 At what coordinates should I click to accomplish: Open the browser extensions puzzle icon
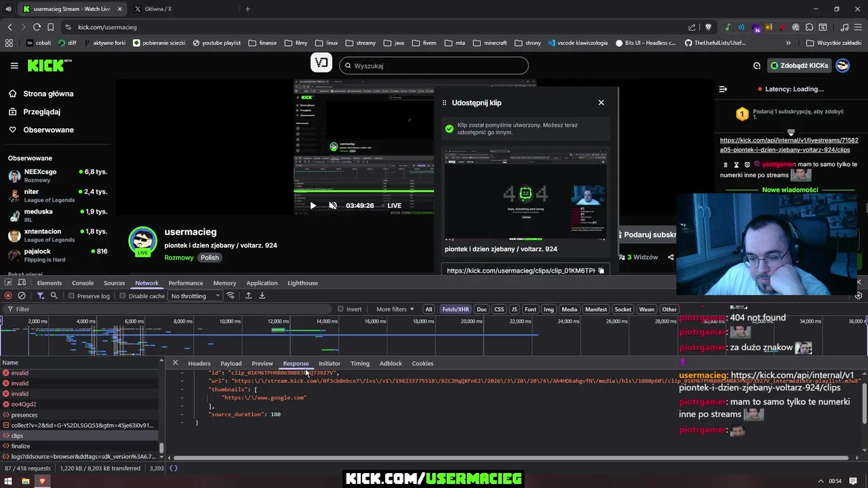point(809,27)
